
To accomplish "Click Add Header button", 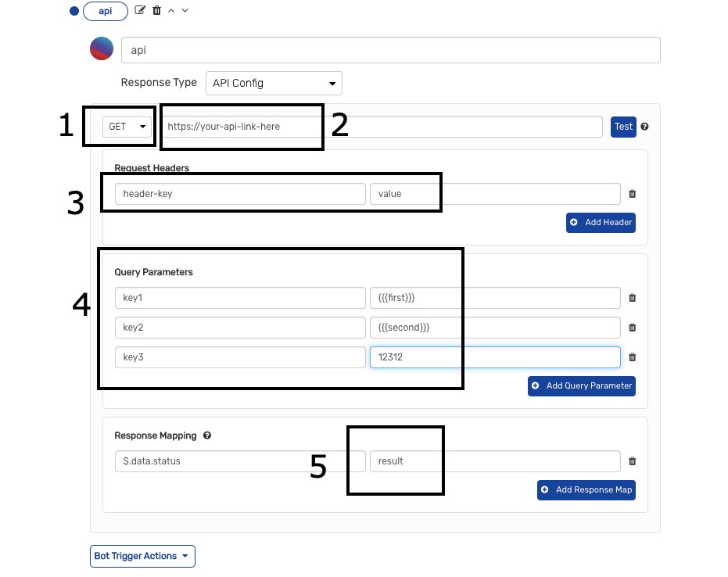I will pyautogui.click(x=601, y=222).
